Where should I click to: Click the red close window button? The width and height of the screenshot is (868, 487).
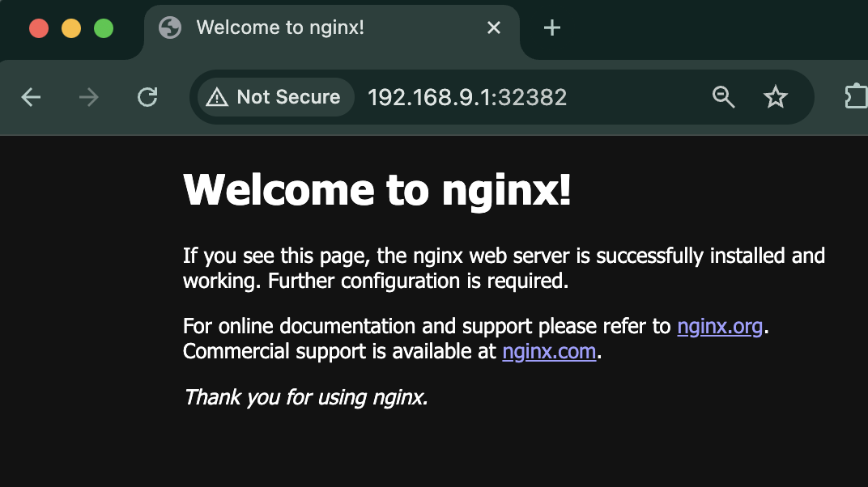[x=39, y=28]
